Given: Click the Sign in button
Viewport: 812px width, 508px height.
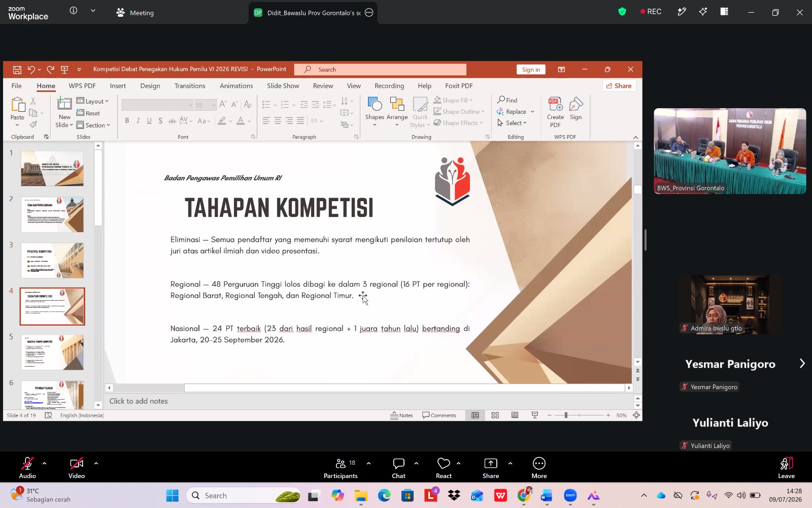Looking at the screenshot, I should pyautogui.click(x=531, y=70).
